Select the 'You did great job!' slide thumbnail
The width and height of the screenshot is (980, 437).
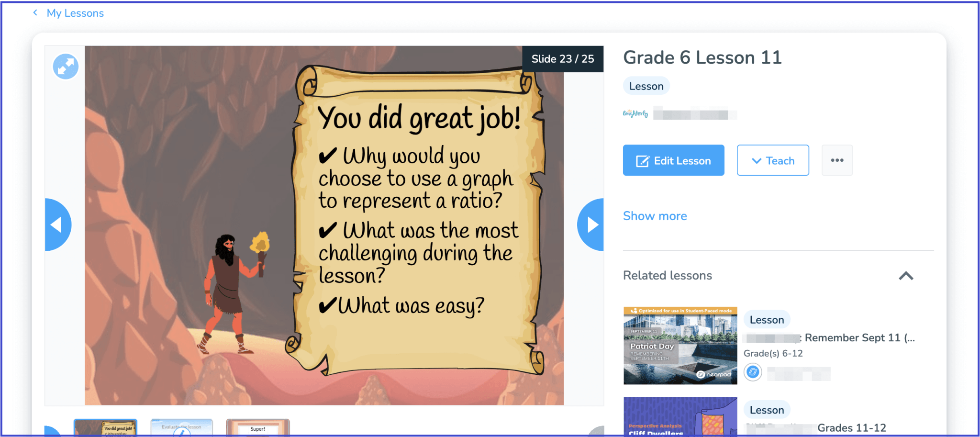click(x=105, y=427)
